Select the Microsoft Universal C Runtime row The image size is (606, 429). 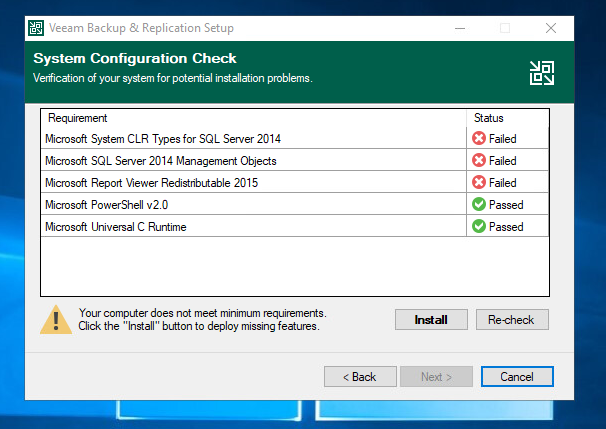click(294, 226)
